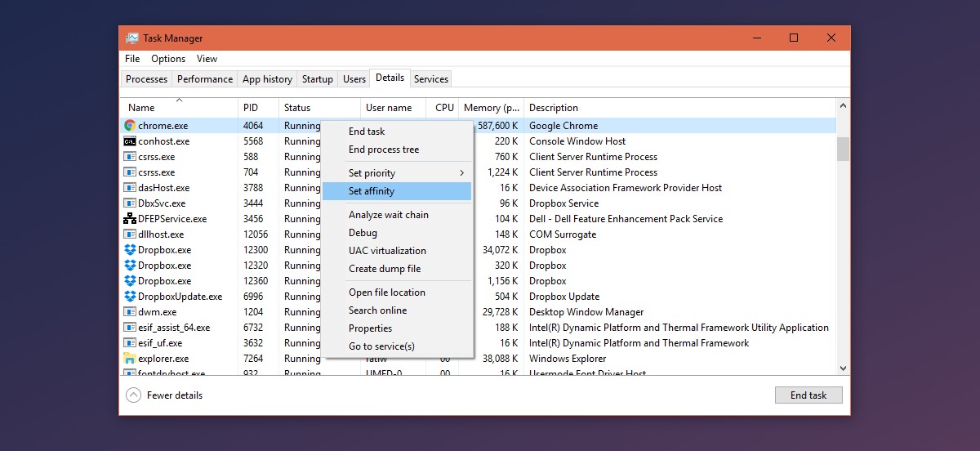This screenshot has width=980, height=451.
Task: Click the csrss.exe icon for PID 588
Action: [130, 157]
